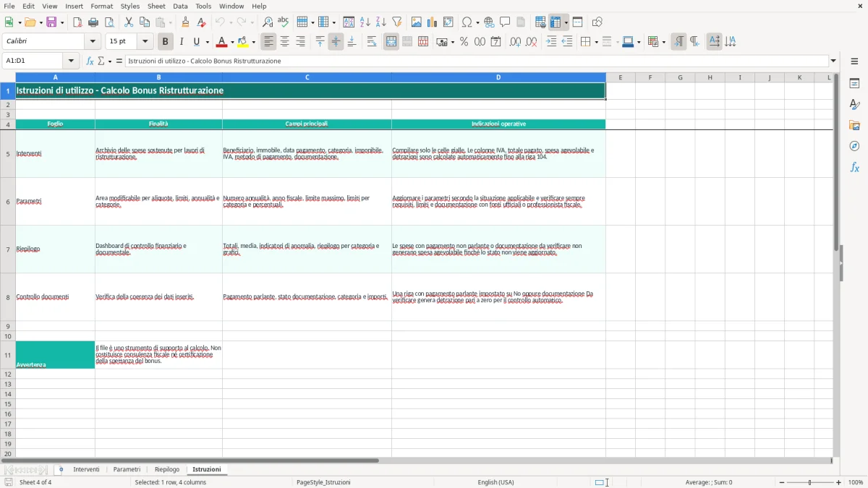Image resolution: width=868 pixels, height=488 pixels.
Task: Export directly as PDF
Action: (77, 22)
